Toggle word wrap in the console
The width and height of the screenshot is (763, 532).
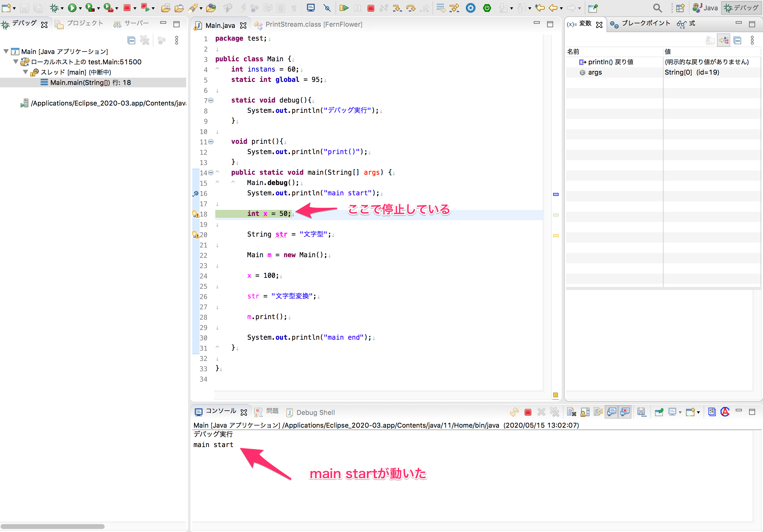point(598,412)
